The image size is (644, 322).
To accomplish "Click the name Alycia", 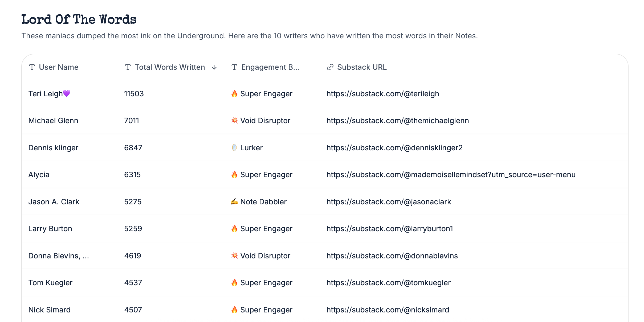I will (x=39, y=175).
